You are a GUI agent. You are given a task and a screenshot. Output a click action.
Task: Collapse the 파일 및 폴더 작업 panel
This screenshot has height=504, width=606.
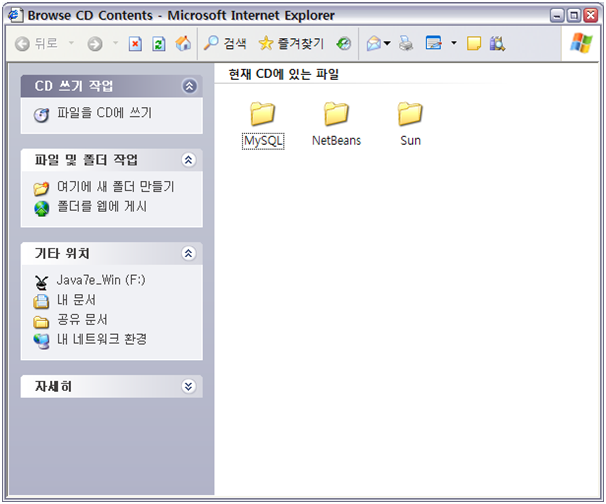188,160
